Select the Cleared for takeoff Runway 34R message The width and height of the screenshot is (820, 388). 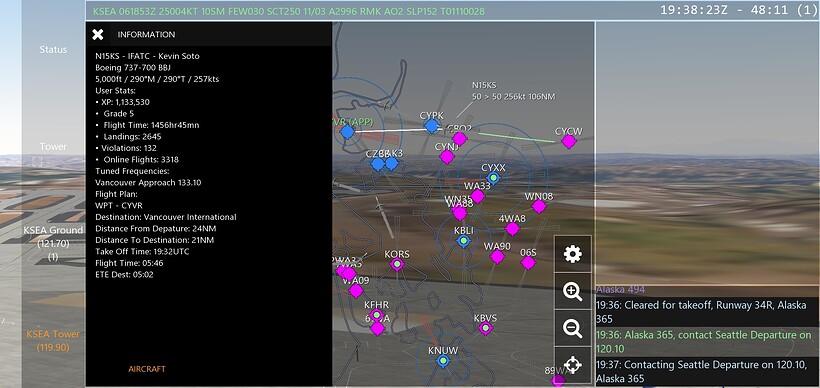[708, 312]
